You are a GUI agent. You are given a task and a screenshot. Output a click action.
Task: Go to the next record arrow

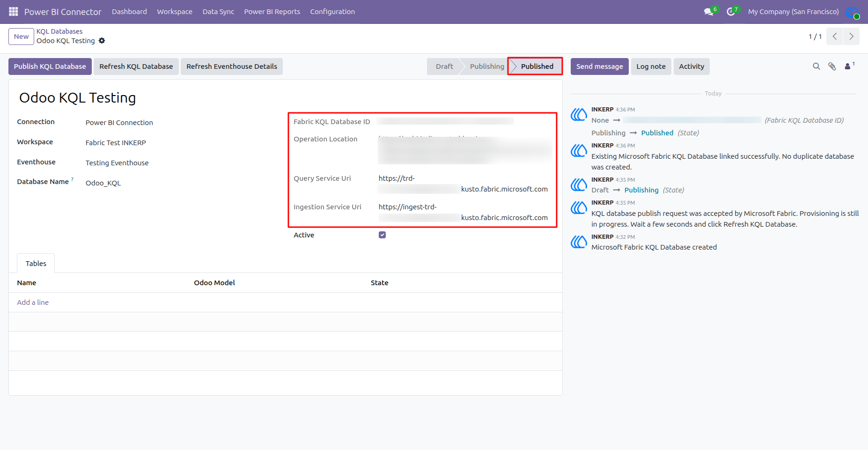coord(851,37)
